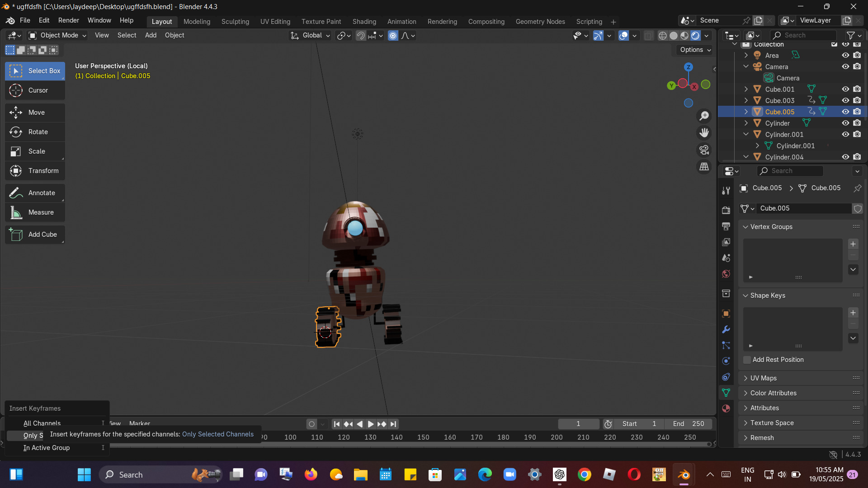Viewport: 868px width, 488px height.
Task: Select the Add Cube tool
Action: [35, 235]
